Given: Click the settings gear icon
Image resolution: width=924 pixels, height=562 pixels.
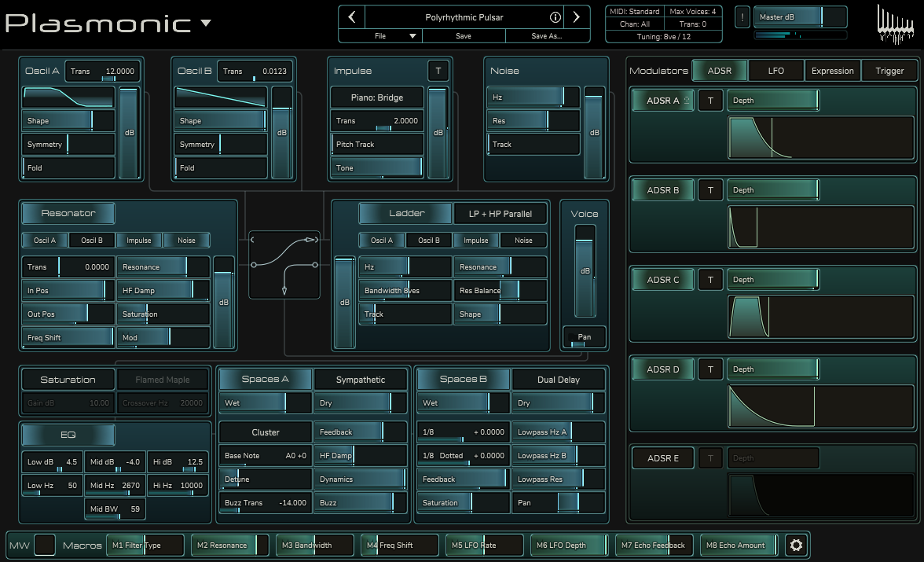Looking at the screenshot, I should click(x=796, y=545).
